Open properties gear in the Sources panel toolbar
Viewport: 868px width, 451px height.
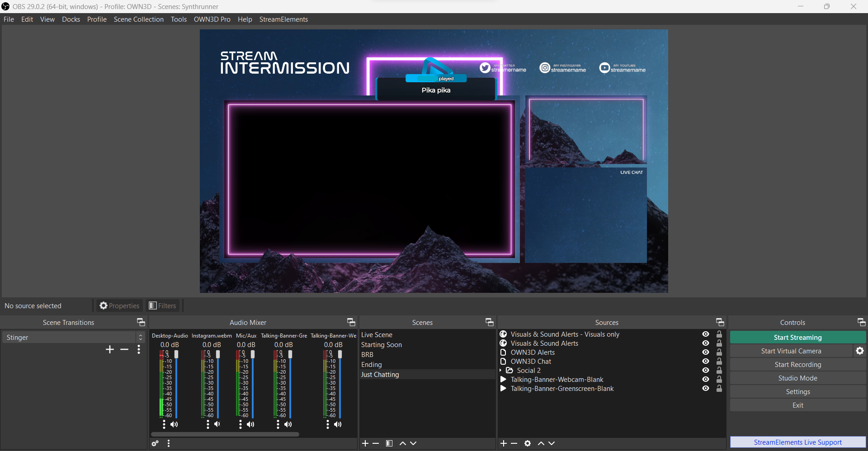[527, 443]
